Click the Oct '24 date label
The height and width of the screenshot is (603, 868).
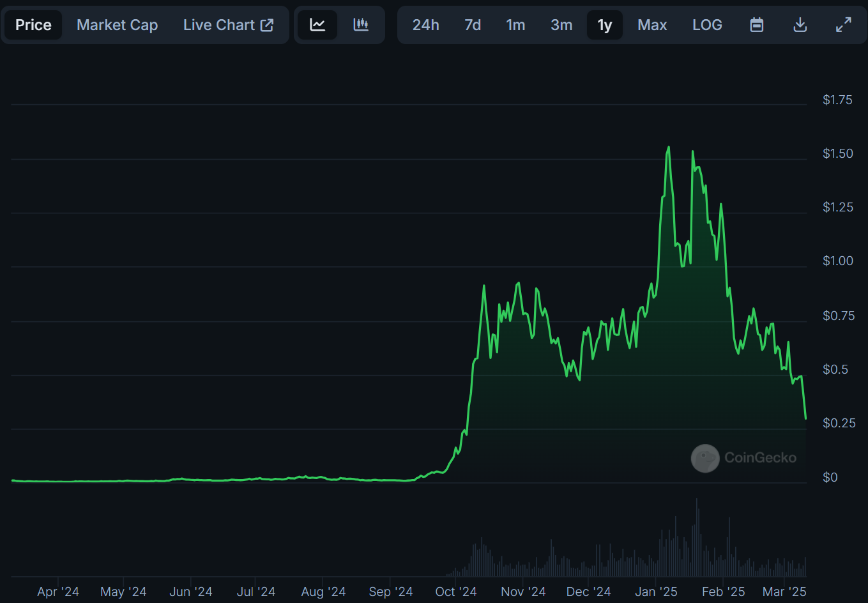tap(455, 592)
